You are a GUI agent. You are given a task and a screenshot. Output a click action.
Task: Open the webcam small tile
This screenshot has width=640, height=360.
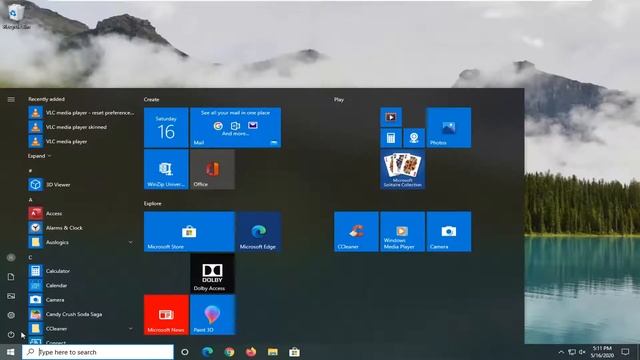click(x=414, y=138)
